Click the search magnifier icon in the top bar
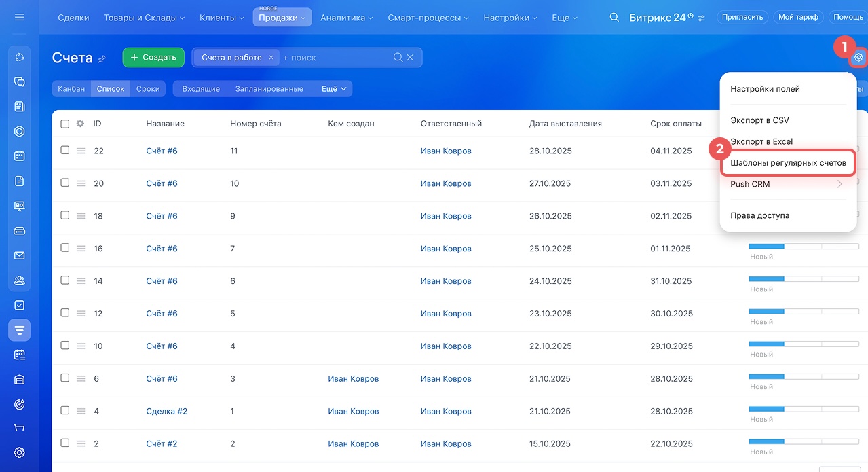Screen dimensions: 868x472 pos(614,18)
